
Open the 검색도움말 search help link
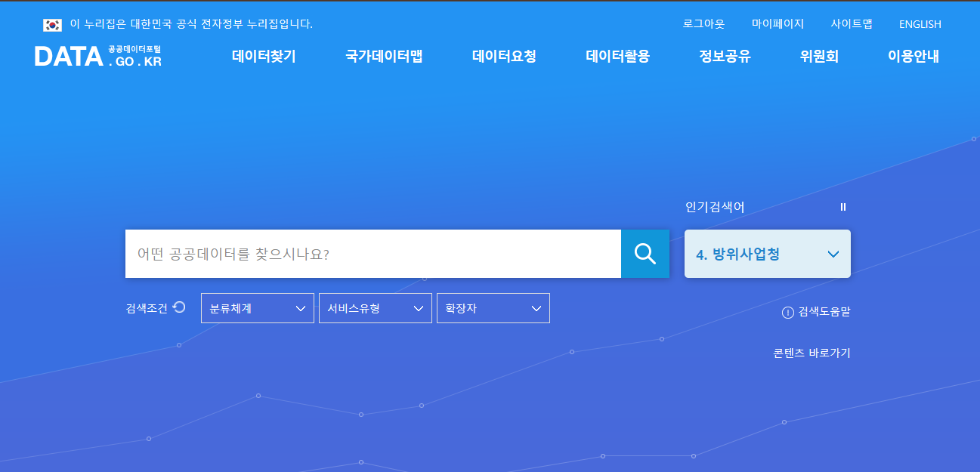click(x=824, y=312)
